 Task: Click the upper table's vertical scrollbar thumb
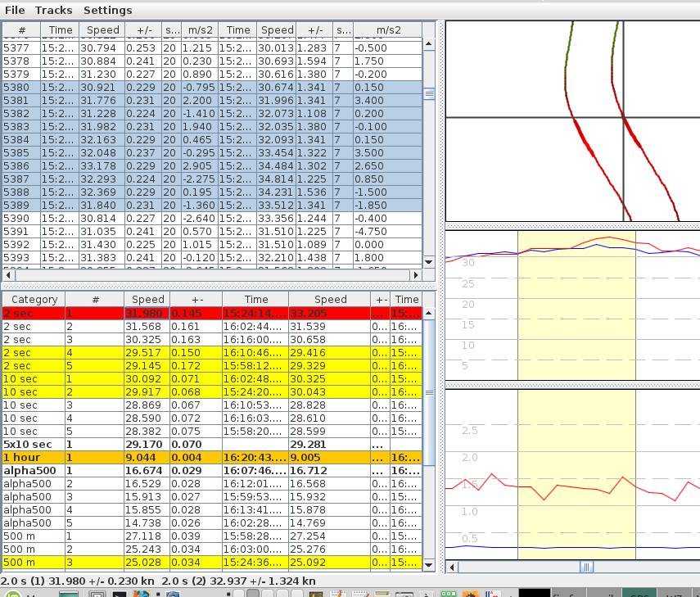pyautogui.click(x=428, y=94)
